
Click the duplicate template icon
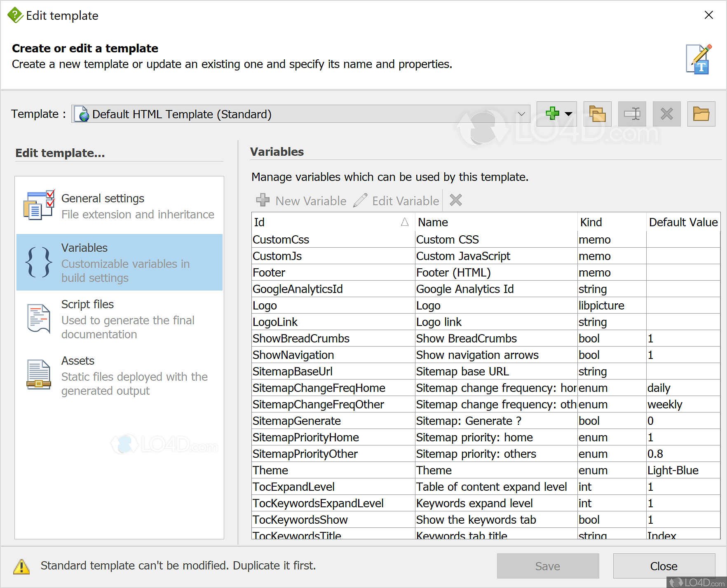click(x=597, y=114)
